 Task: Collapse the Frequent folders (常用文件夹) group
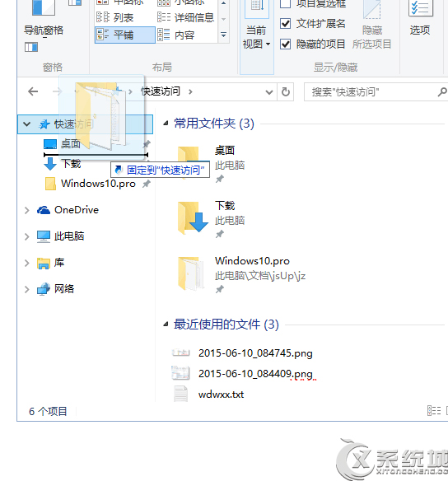click(x=166, y=124)
